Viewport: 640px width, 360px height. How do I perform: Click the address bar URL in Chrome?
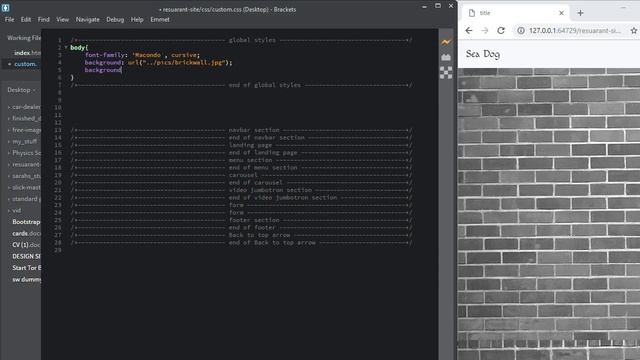pos(575,31)
